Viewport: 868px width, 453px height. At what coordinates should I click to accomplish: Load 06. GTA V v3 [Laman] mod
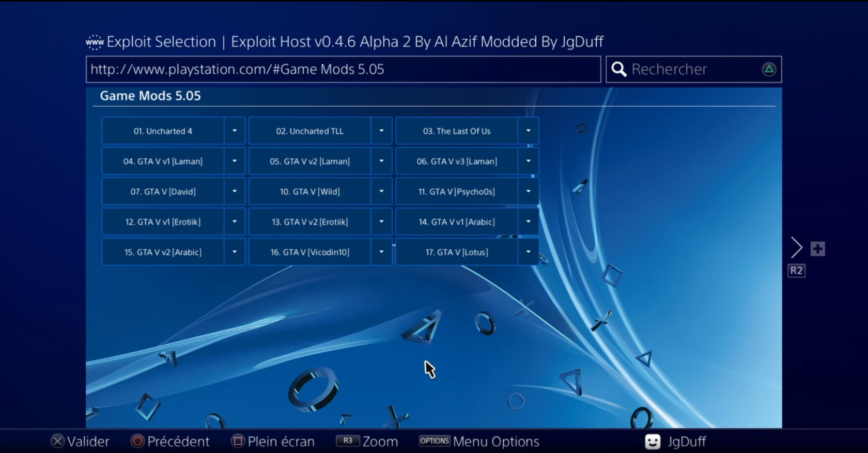pos(457,161)
